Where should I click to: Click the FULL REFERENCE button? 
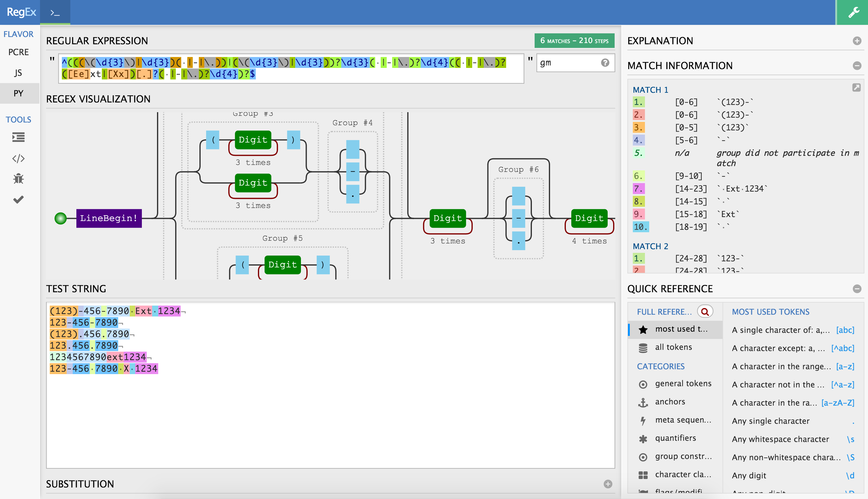(663, 311)
